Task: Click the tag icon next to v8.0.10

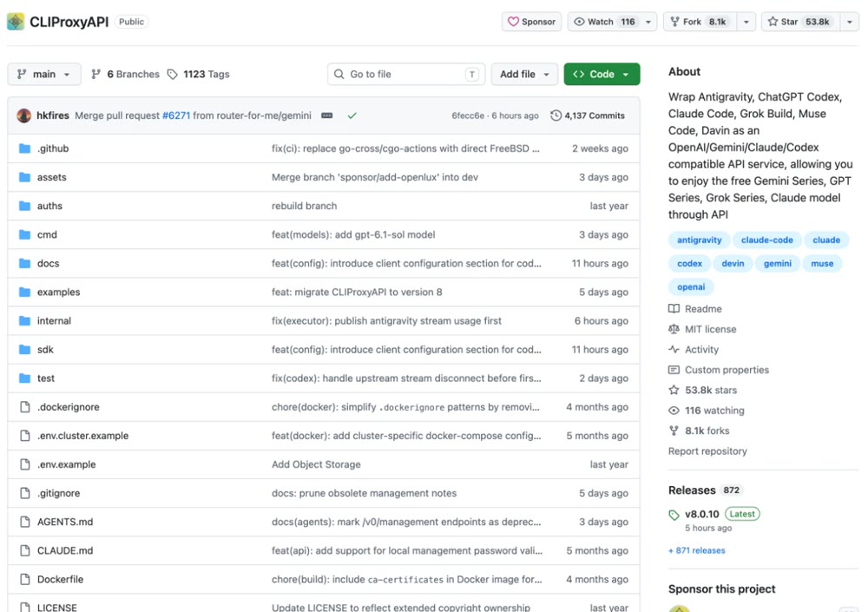Action: click(674, 515)
